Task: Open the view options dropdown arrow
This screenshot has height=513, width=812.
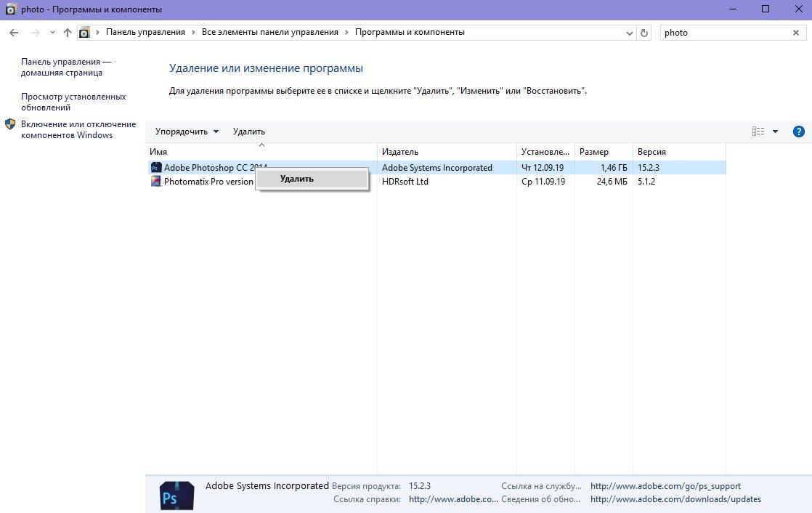Action: coord(775,132)
